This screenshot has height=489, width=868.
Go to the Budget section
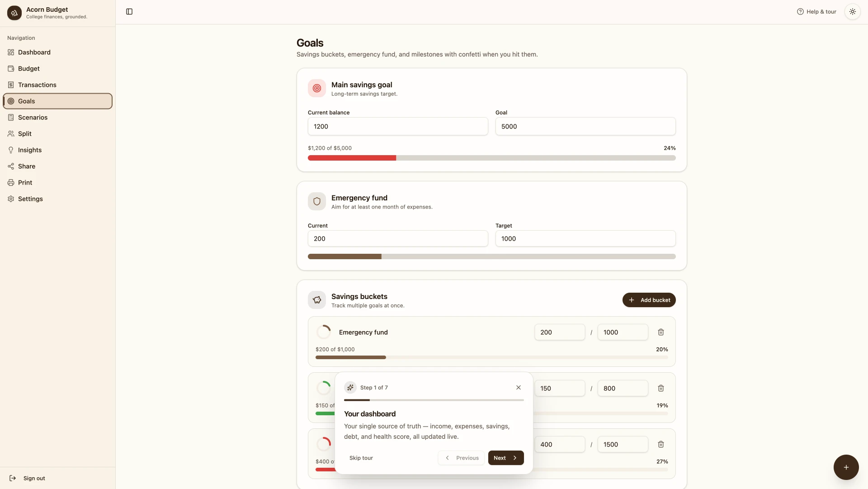(x=58, y=69)
